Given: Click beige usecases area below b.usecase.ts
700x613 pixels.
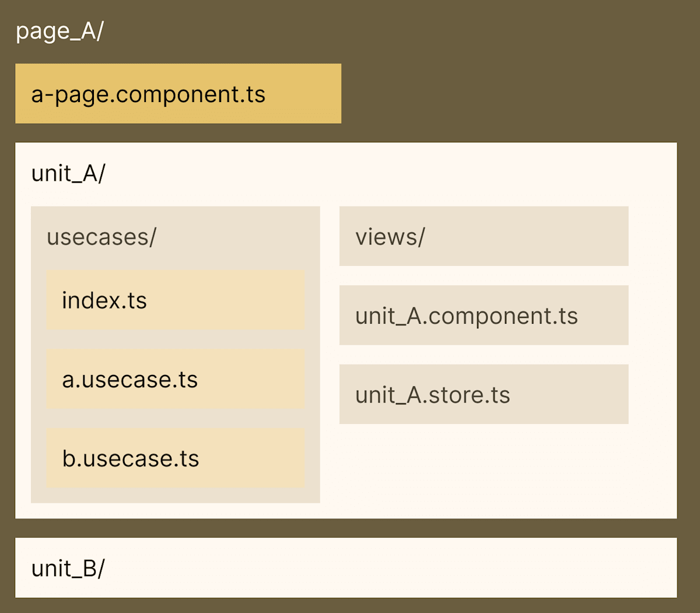Looking at the screenshot, I should click(x=175, y=495).
